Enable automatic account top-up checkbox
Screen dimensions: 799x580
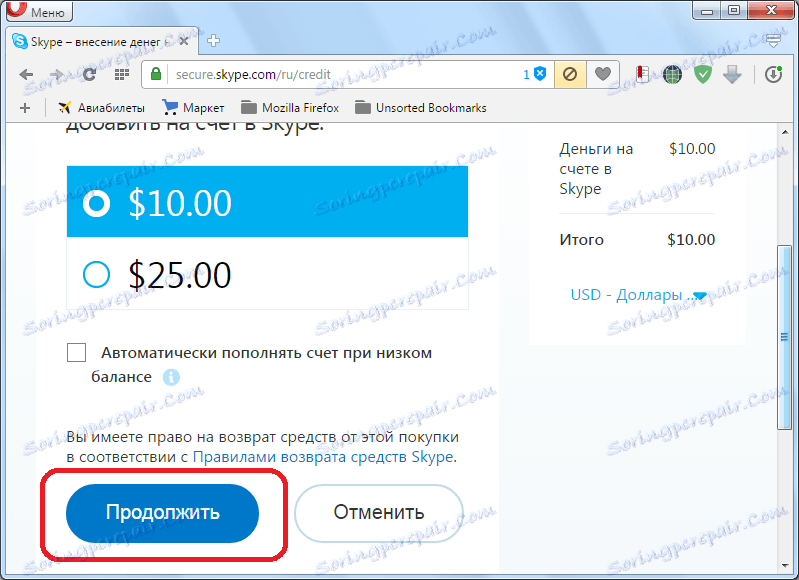(x=76, y=352)
